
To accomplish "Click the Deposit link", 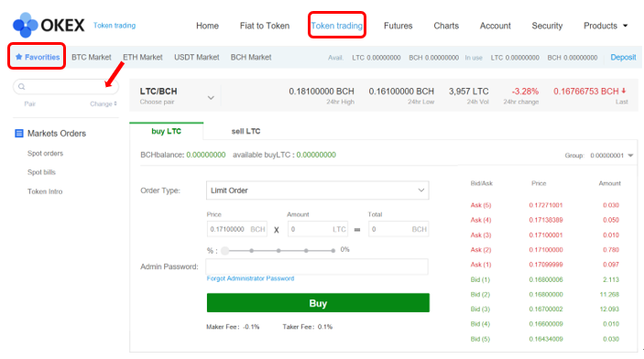I will point(623,57).
